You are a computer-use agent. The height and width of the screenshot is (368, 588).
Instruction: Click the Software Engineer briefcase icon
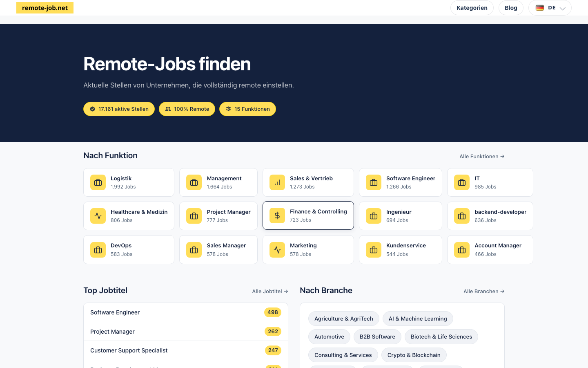click(x=374, y=182)
